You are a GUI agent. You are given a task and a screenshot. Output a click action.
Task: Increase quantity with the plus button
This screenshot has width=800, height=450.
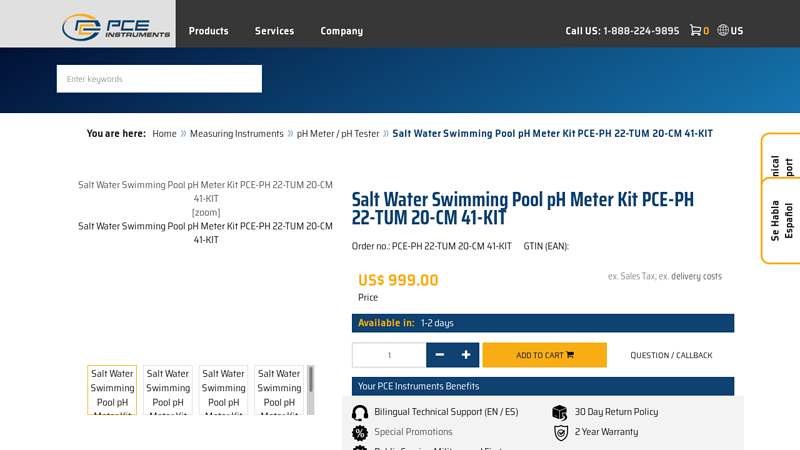coord(466,355)
